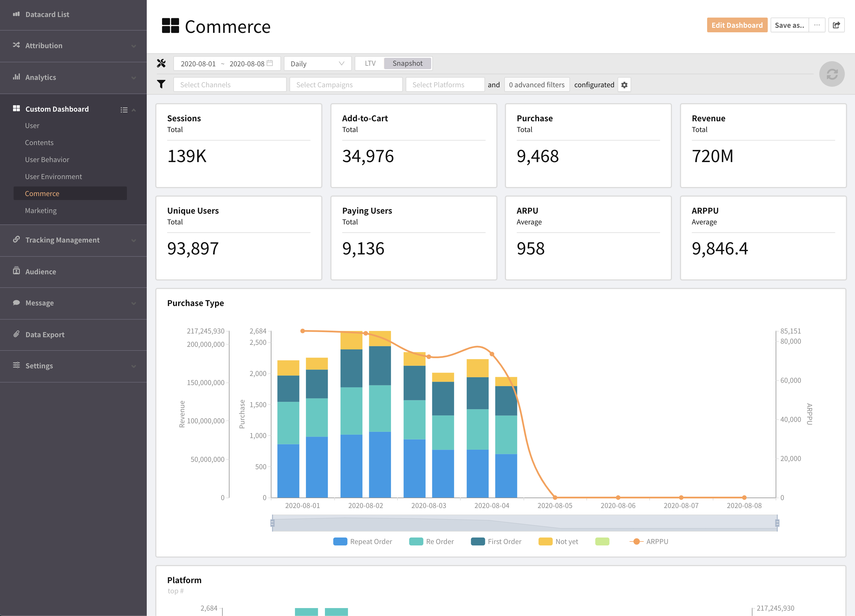Click the Save as.. button
This screenshot has width=855, height=616.
pos(789,25)
